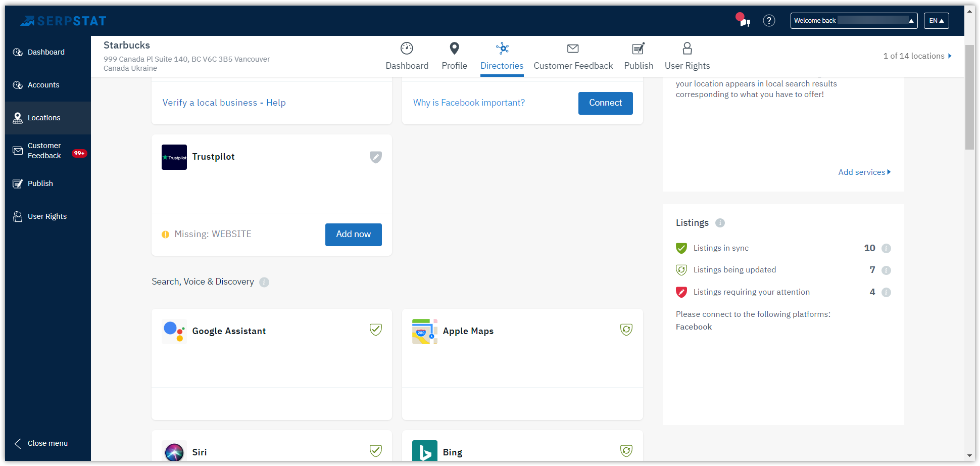Open the Publish top tab

pyautogui.click(x=639, y=56)
